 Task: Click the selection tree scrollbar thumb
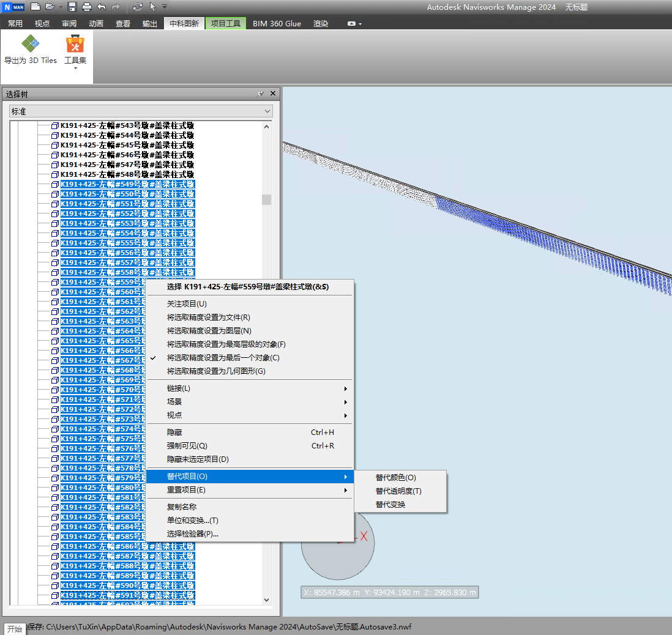click(x=267, y=199)
